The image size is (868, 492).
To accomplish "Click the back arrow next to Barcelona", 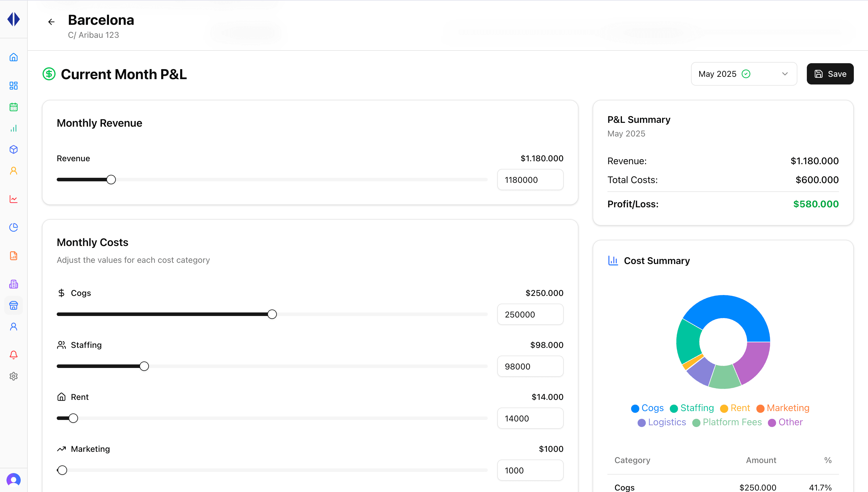I will (51, 22).
